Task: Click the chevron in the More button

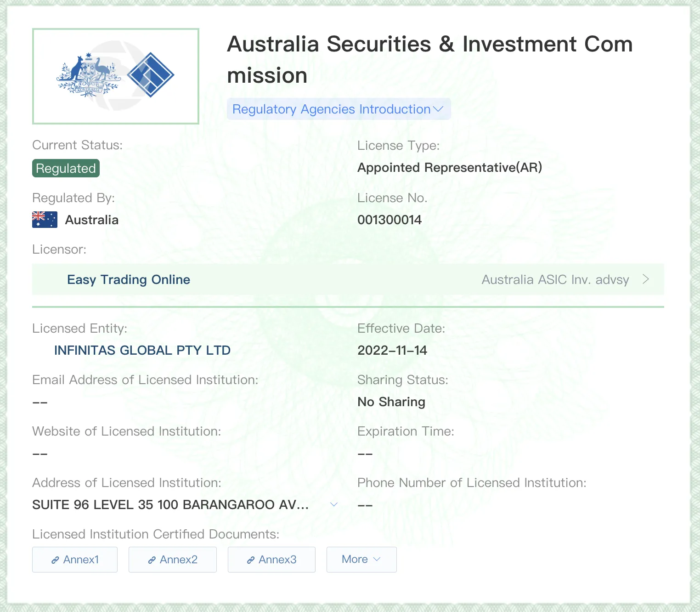Action: 377,559
